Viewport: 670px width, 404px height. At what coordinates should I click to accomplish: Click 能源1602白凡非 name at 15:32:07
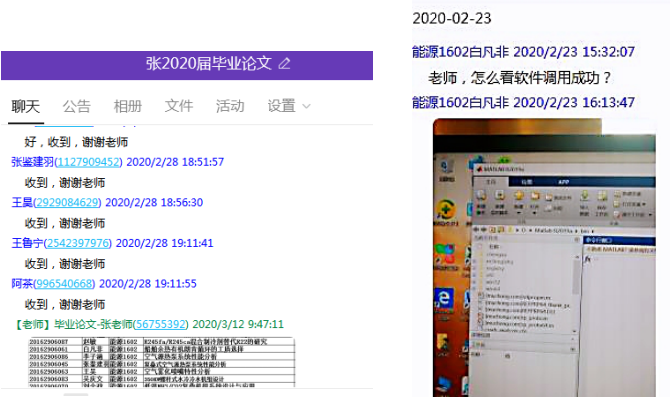coord(463,52)
